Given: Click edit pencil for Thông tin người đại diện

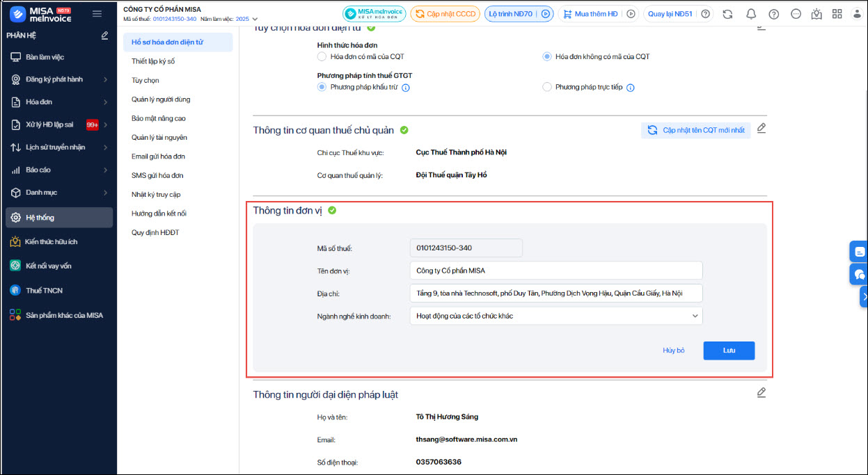Looking at the screenshot, I should coord(762,393).
